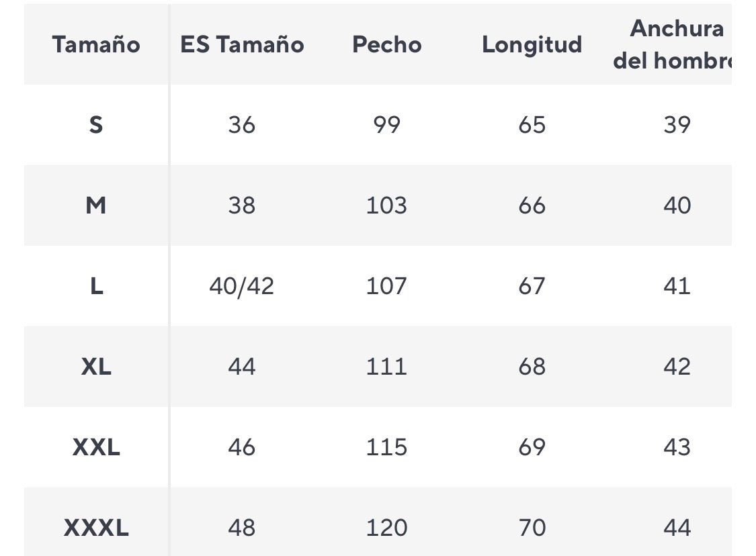Click the chest value 103
756x556 pixels.
(x=387, y=205)
